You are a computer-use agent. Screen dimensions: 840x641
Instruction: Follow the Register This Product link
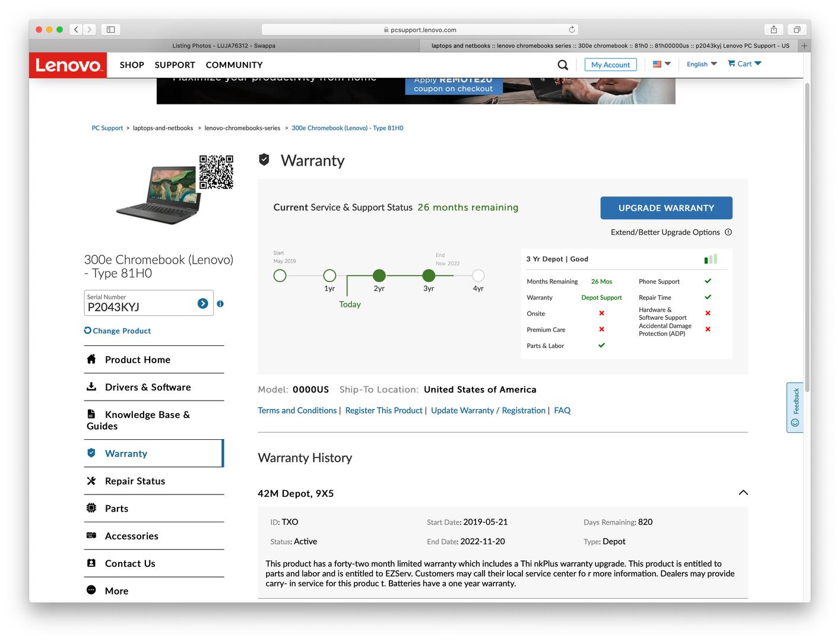pyautogui.click(x=383, y=410)
